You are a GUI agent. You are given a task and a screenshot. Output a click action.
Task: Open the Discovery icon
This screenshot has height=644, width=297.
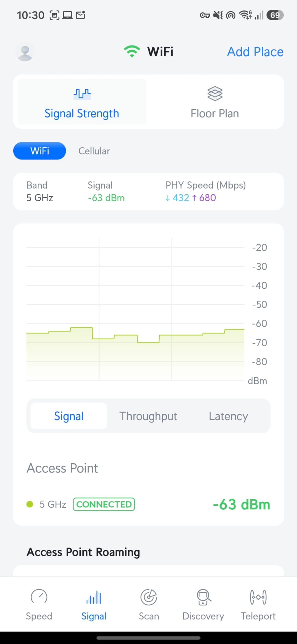pos(203,597)
